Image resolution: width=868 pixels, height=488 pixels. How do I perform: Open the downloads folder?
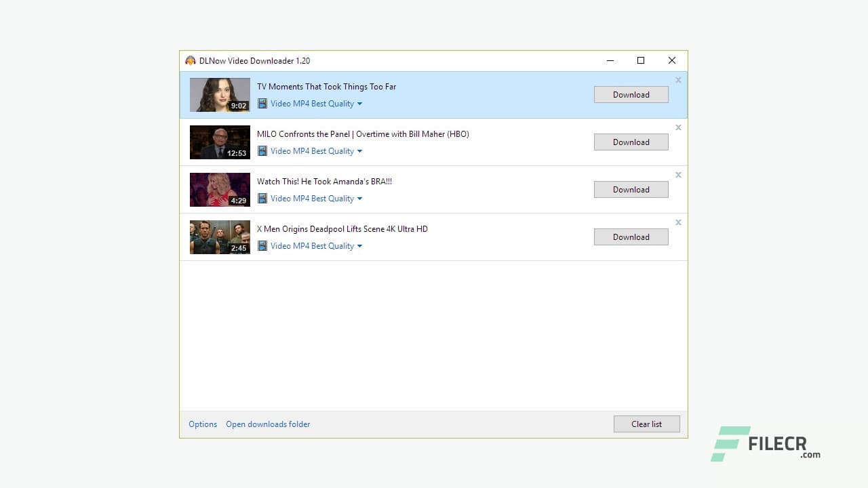pyautogui.click(x=268, y=424)
